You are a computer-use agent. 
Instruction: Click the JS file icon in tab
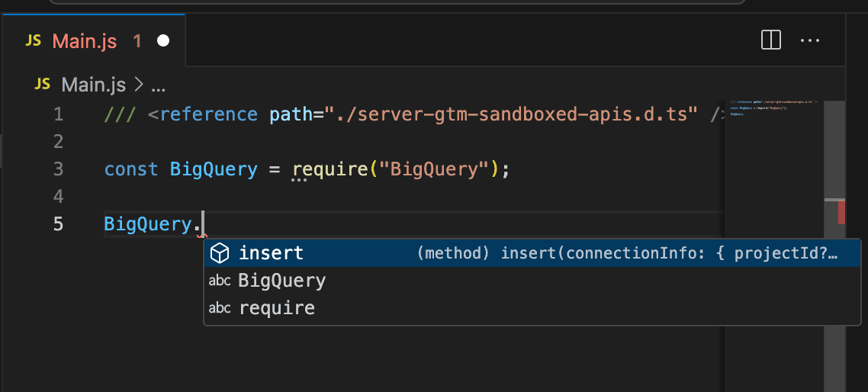click(34, 40)
